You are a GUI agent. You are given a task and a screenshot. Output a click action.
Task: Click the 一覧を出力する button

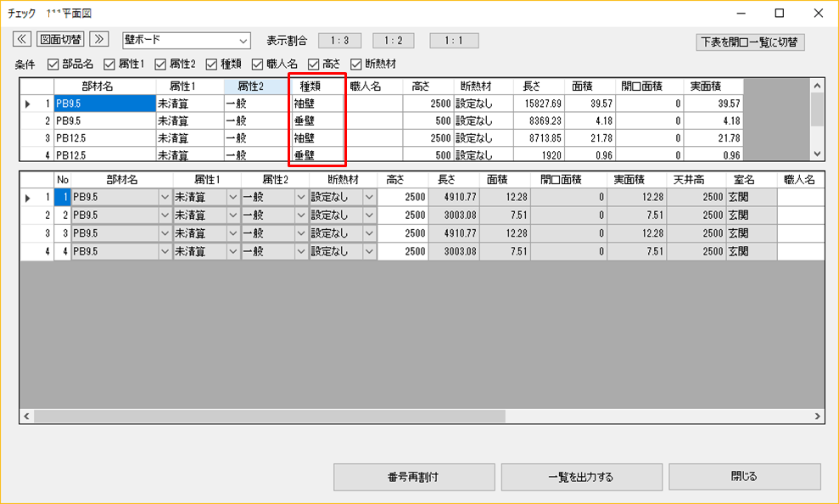tap(579, 477)
